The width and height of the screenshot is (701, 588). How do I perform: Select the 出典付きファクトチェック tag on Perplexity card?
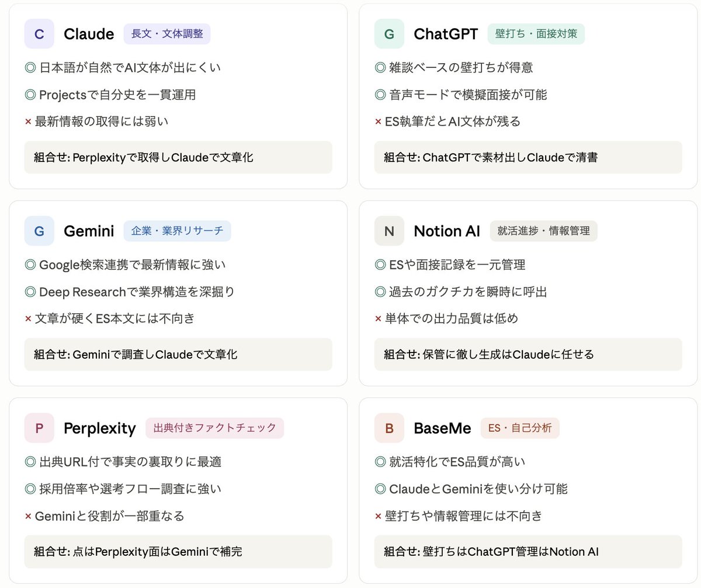[x=215, y=428]
